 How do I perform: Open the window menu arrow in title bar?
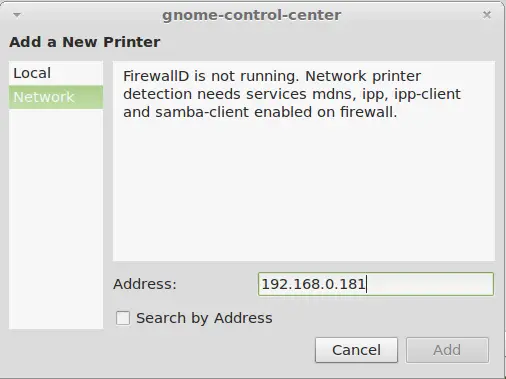pyautogui.click(x=17, y=15)
